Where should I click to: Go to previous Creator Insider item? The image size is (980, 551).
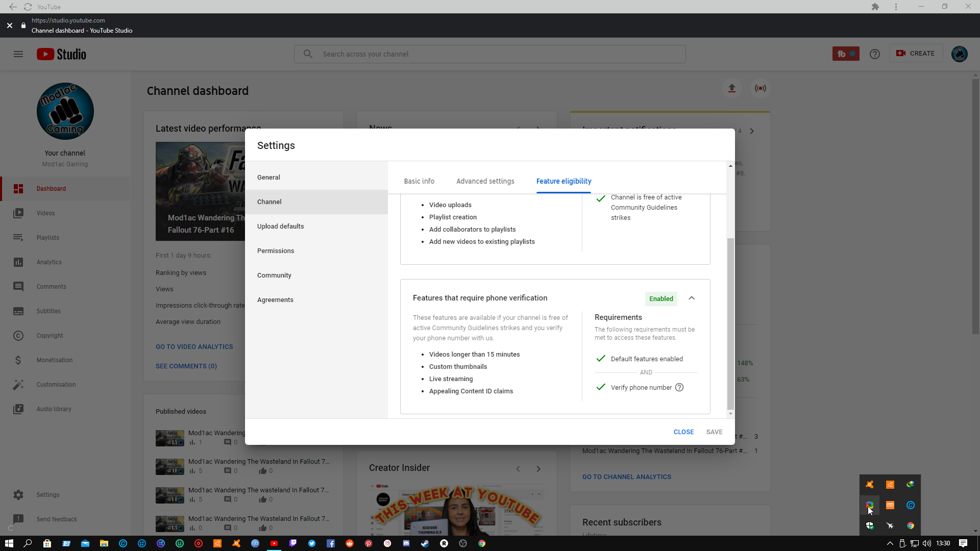(518, 469)
